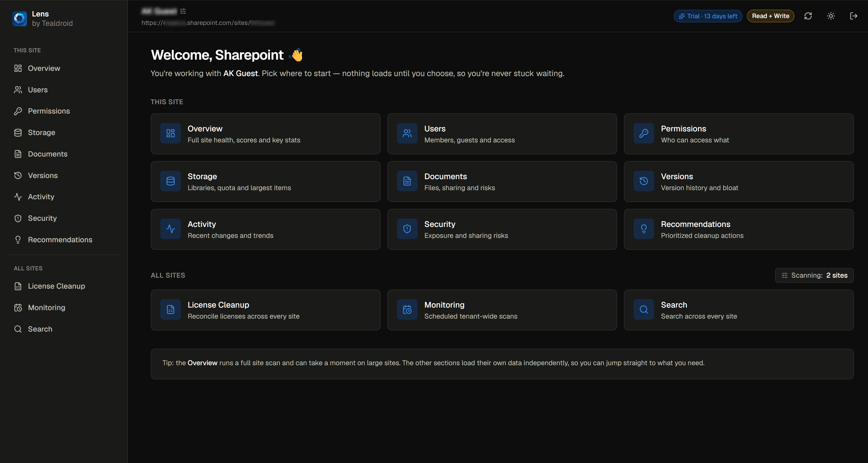Click the Lens by Tealdroid logo icon
This screenshot has height=463, width=868.
19,18
